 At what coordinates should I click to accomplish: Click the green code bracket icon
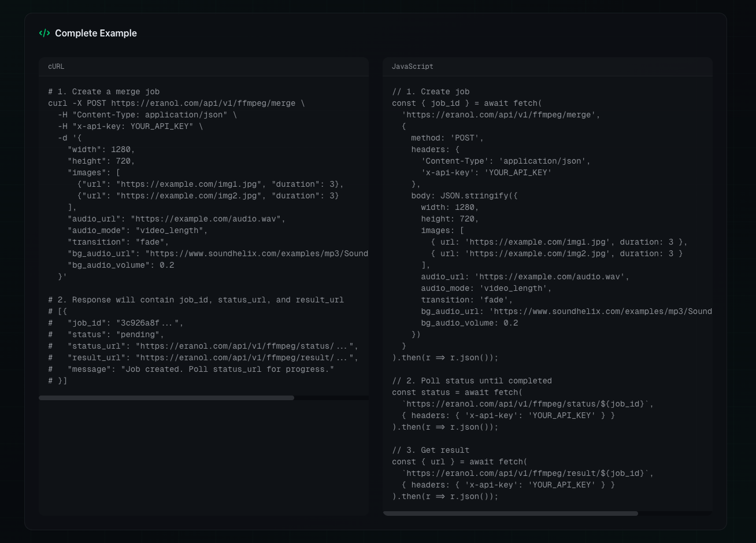(x=45, y=33)
